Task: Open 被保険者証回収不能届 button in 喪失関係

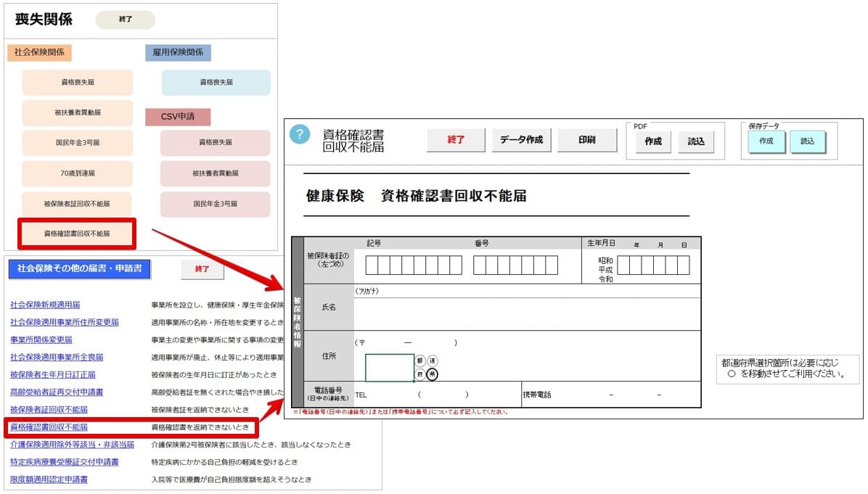Action: 77,204
